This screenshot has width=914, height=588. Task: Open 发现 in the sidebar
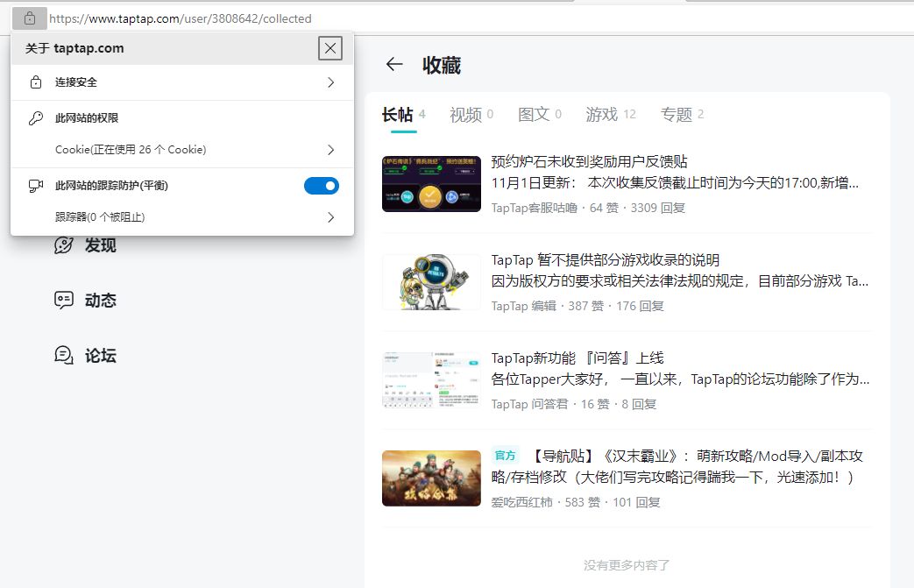[86, 245]
